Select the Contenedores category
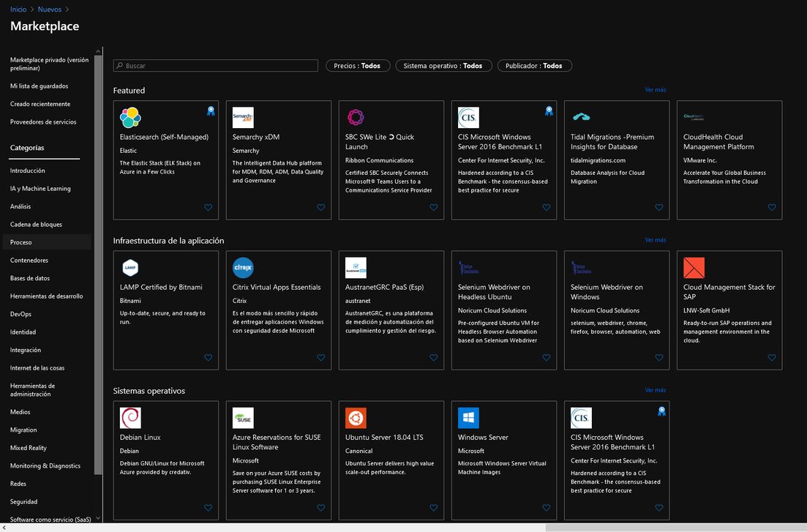This screenshot has width=807, height=532. pyautogui.click(x=29, y=260)
